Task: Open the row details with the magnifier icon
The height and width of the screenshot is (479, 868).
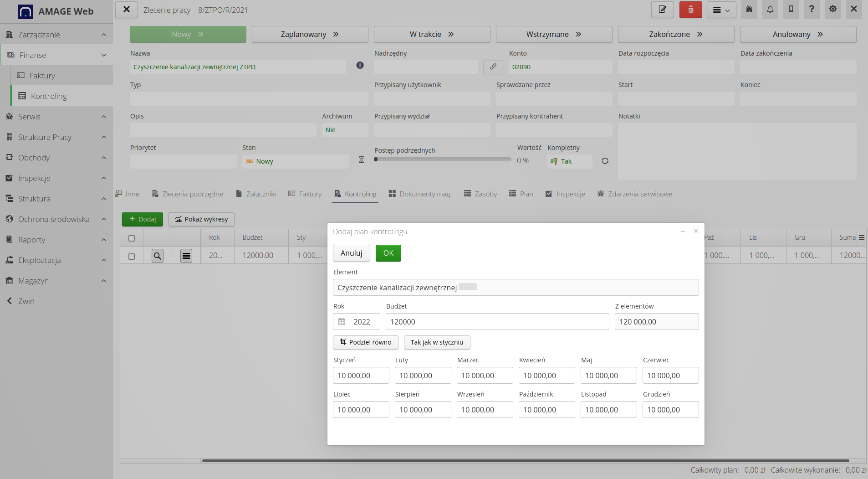Action: tap(157, 256)
